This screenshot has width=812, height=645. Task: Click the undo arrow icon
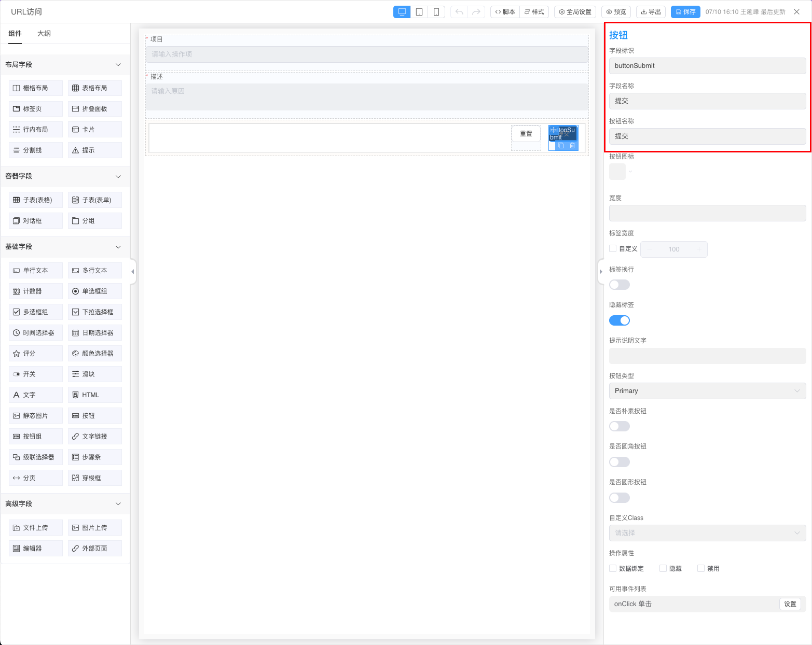[x=459, y=12]
